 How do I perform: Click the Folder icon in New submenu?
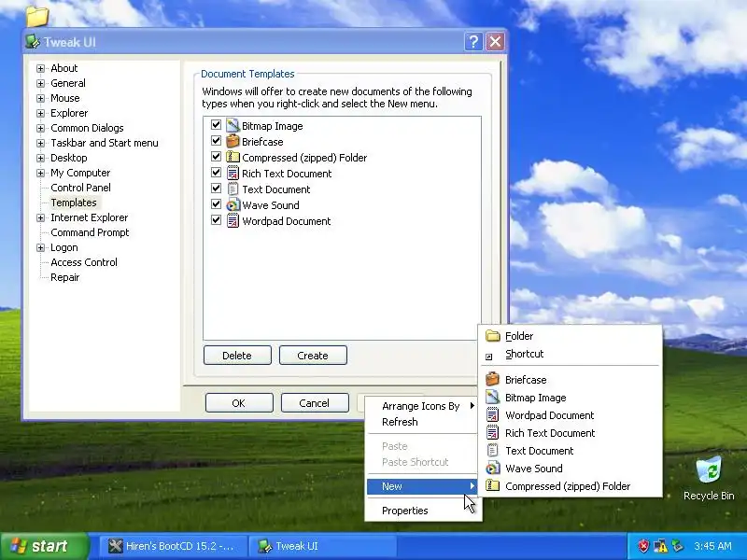pos(493,336)
